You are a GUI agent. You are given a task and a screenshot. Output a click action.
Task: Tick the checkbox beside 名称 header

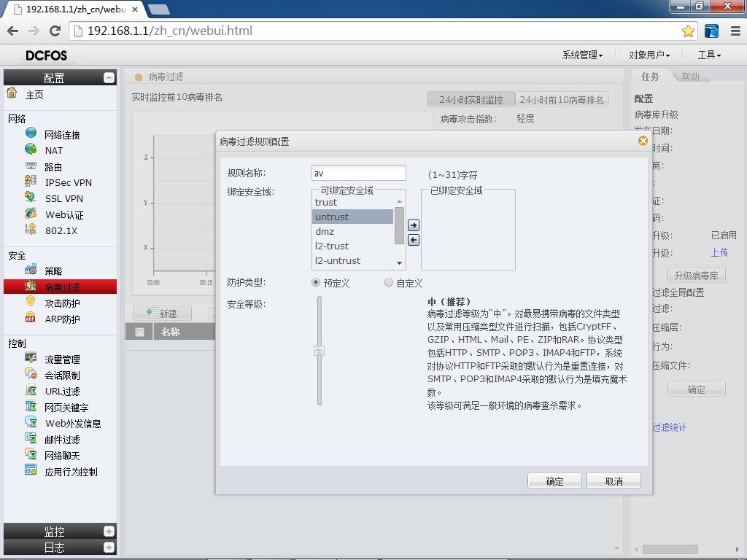(x=139, y=332)
